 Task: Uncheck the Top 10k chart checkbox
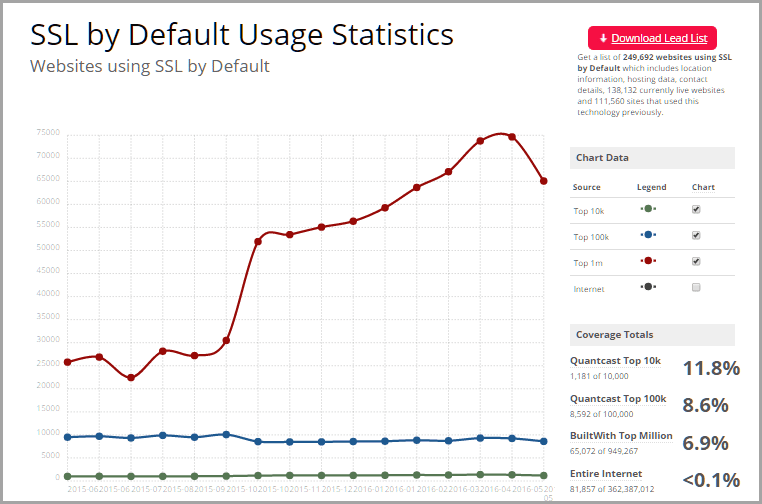coord(696,209)
